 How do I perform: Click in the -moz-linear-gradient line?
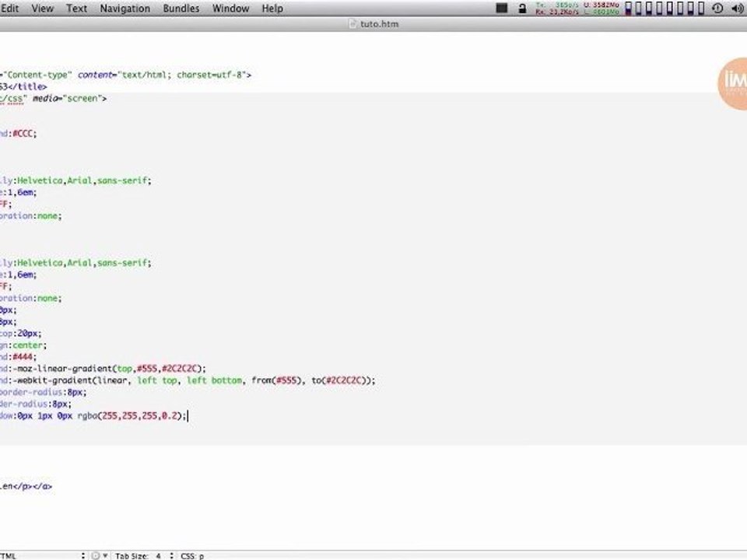pyautogui.click(x=103, y=369)
